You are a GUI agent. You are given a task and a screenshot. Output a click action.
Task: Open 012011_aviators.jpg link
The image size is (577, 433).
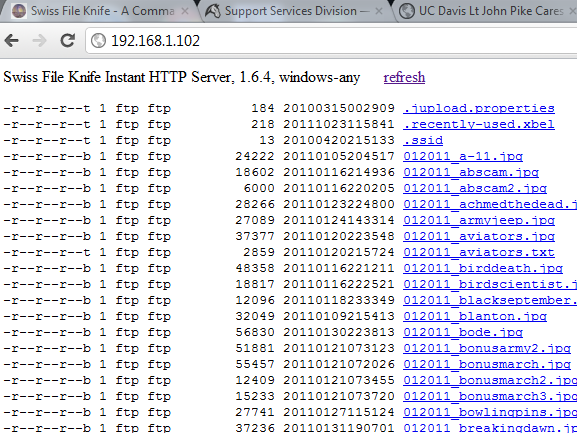[x=479, y=236]
